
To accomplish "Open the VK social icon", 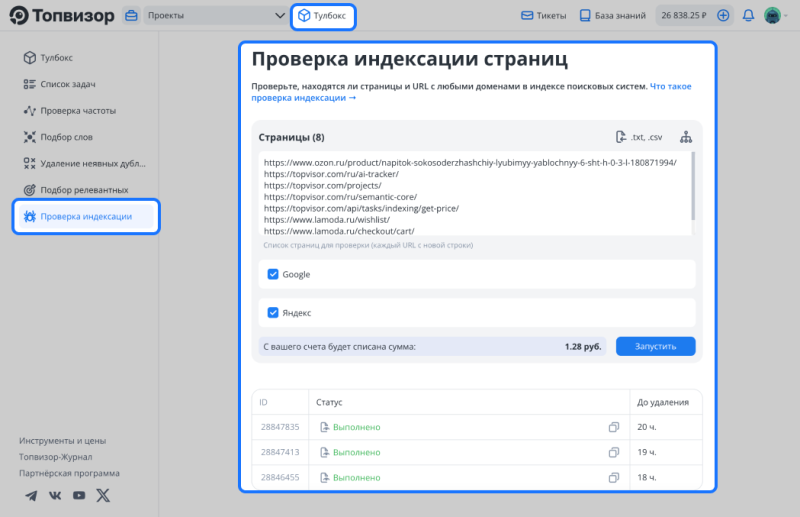I will pos(55,495).
